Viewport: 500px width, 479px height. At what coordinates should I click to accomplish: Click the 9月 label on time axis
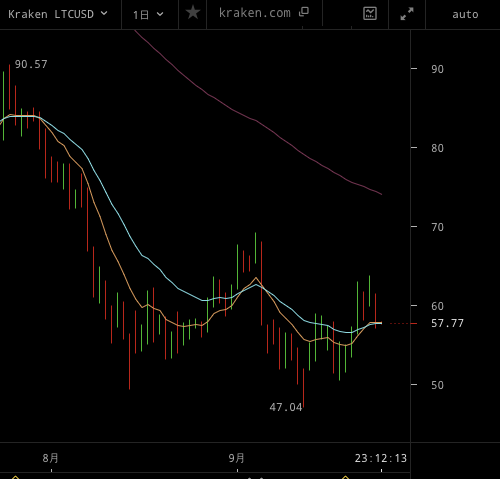tap(236, 458)
